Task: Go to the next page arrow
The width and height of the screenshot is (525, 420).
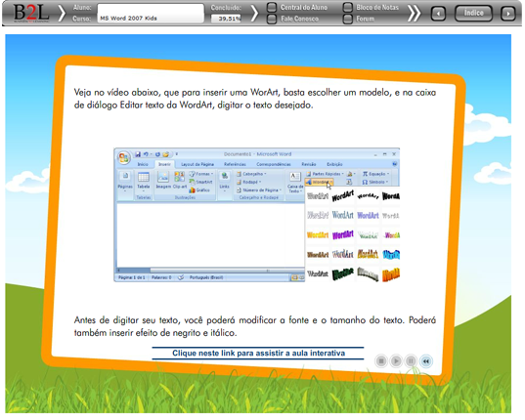Action: [508, 14]
